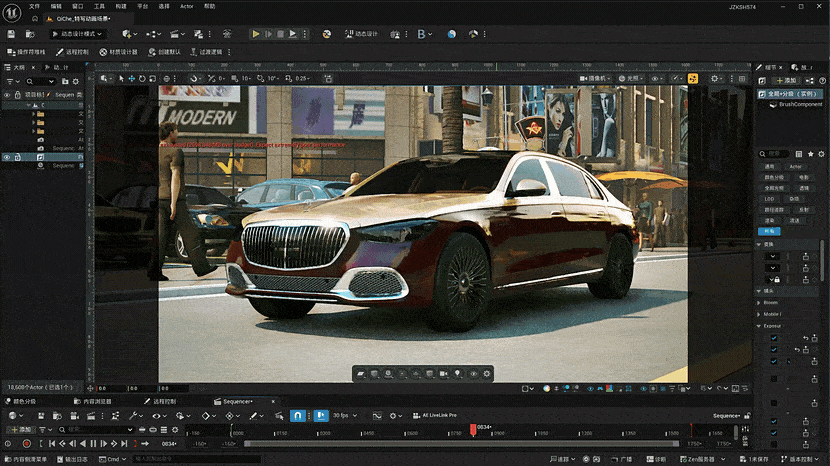
Task: Toggle the blue button right of the magnet
Action: [321, 416]
